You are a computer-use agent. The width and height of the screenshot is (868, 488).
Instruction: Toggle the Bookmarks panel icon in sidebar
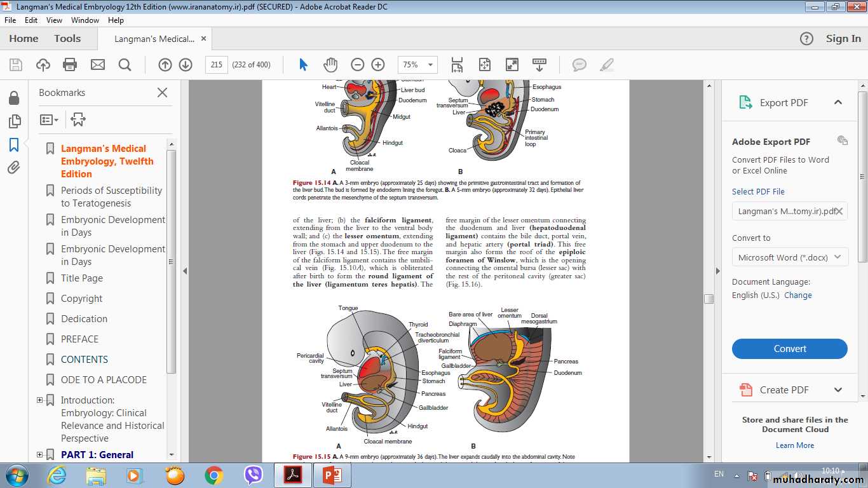pos(14,145)
